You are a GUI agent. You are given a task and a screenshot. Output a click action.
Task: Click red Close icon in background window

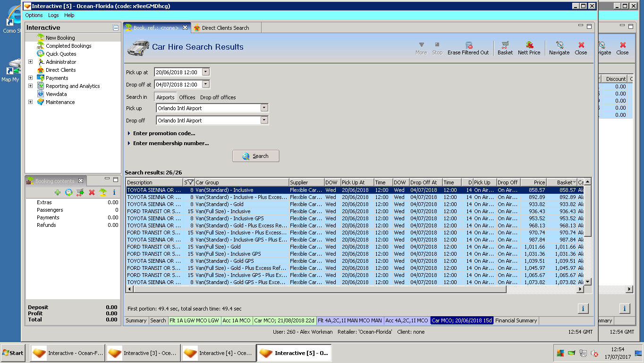pyautogui.click(x=623, y=45)
